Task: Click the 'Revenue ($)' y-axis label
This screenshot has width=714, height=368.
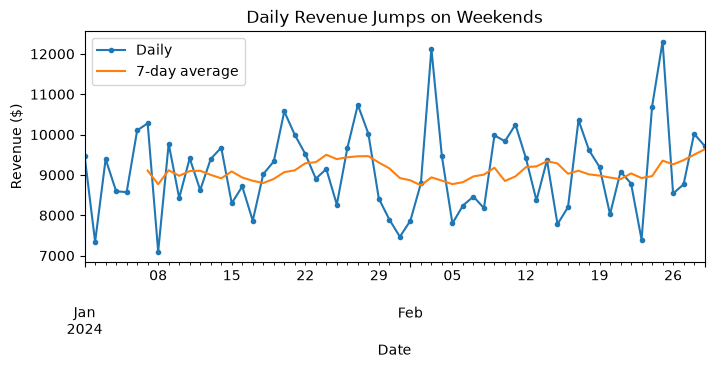Action: click(x=16, y=146)
